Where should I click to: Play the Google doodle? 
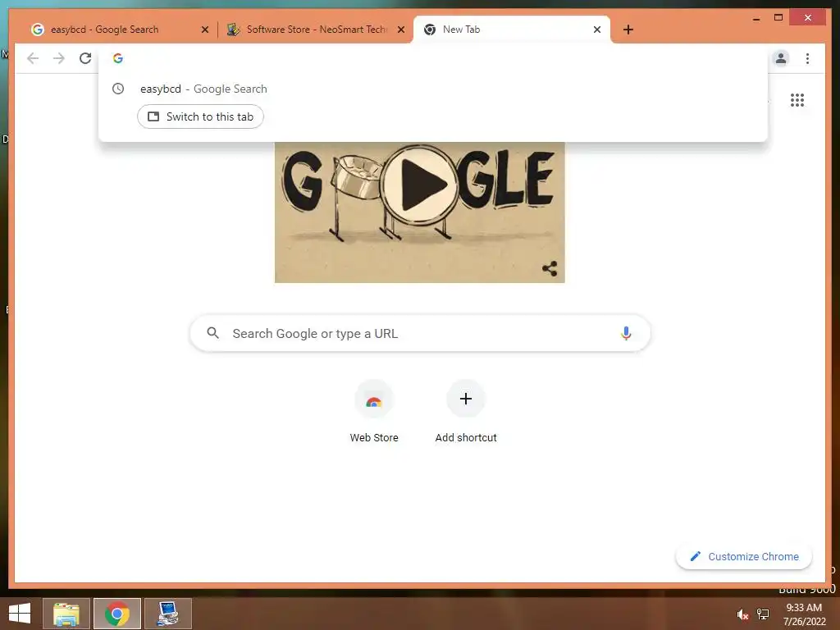point(420,184)
